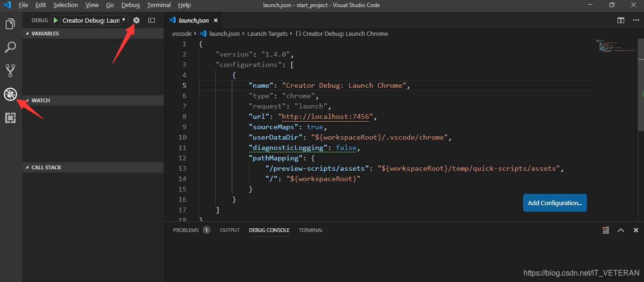The height and width of the screenshot is (282, 644).
Task: Click the Add Configuration button
Action: point(555,203)
